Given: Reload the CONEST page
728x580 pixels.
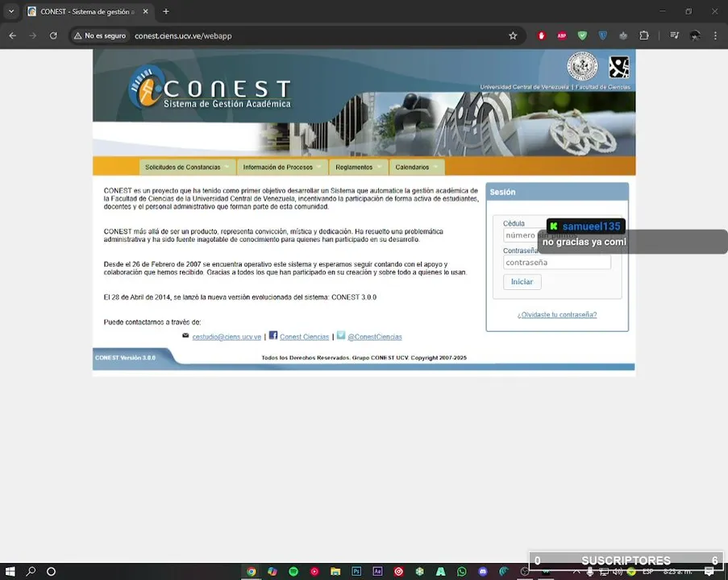Looking at the screenshot, I should click(x=53, y=35).
